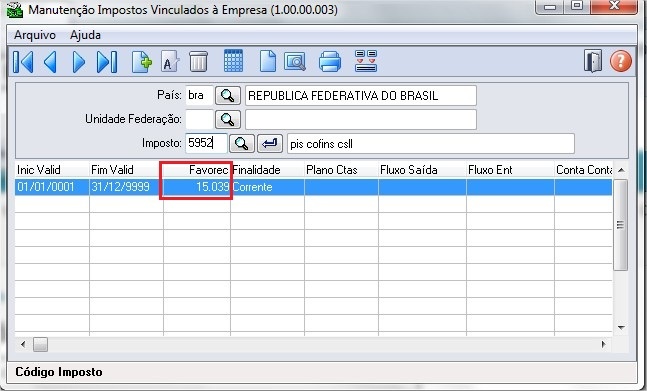
Task: Click the empty Unidade Federação description field
Action: (361, 119)
